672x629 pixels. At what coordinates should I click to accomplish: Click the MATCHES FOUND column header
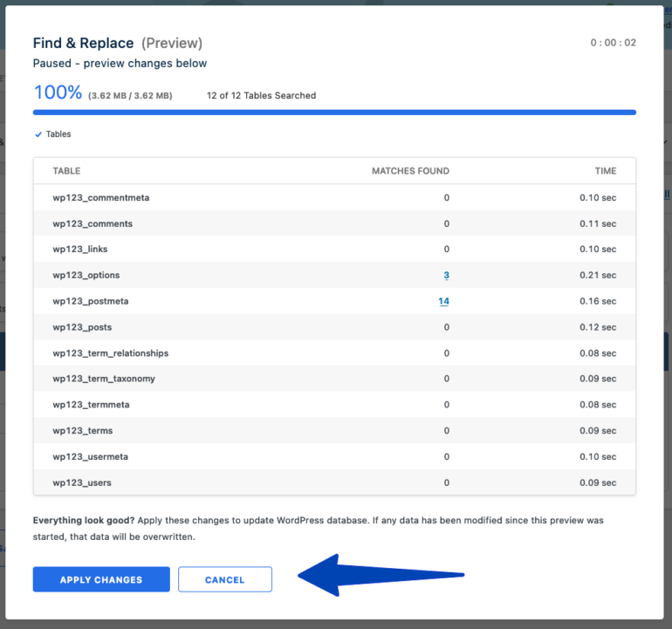click(x=410, y=171)
